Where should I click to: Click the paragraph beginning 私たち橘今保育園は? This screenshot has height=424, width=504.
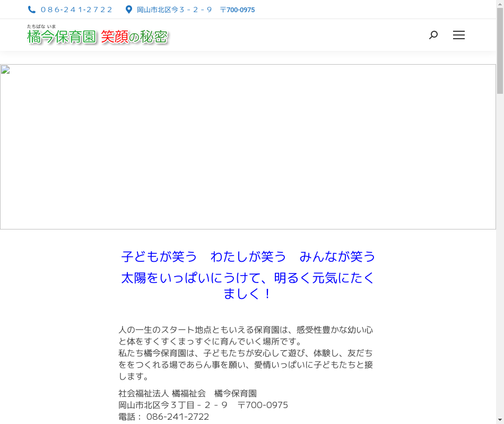click(x=246, y=365)
